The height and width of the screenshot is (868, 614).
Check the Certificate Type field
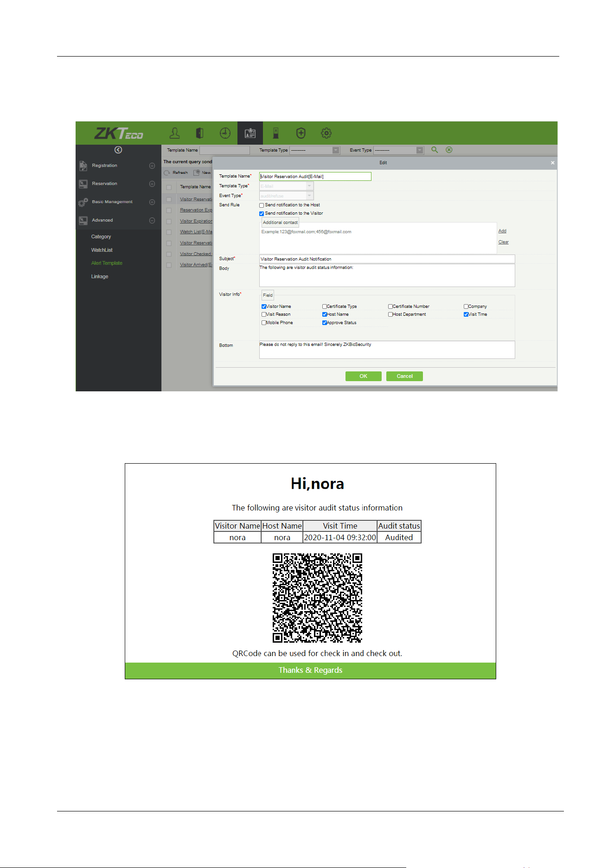pos(325,306)
